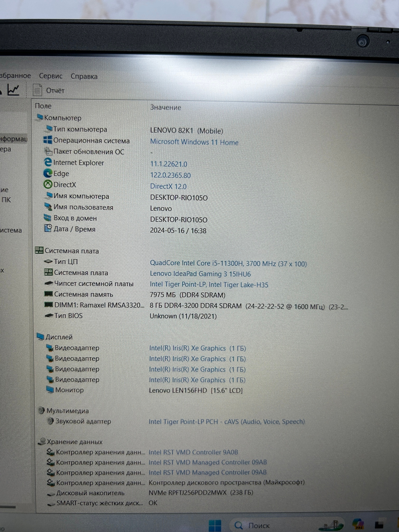Screen dimensions: 399x532
Task: Click the Поле column header
Action: pyautogui.click(x=43, y=106)
